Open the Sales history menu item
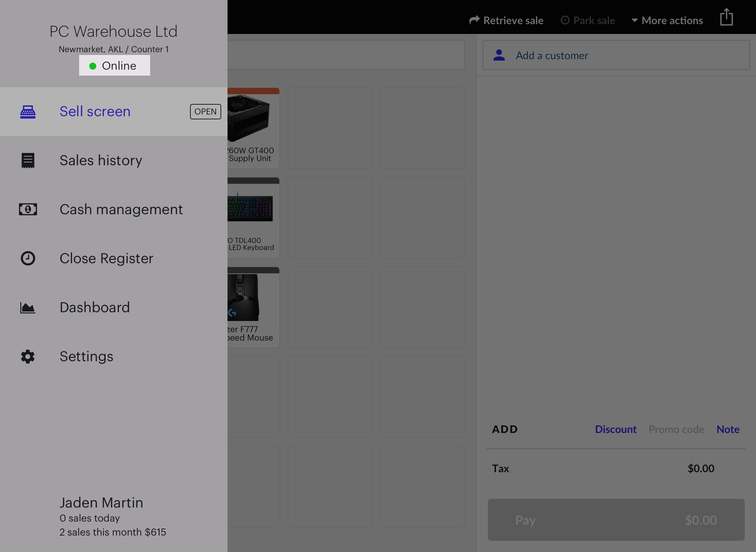Viewport: 756px width, 552px height. pyautogui.click(x=101, y=161)
